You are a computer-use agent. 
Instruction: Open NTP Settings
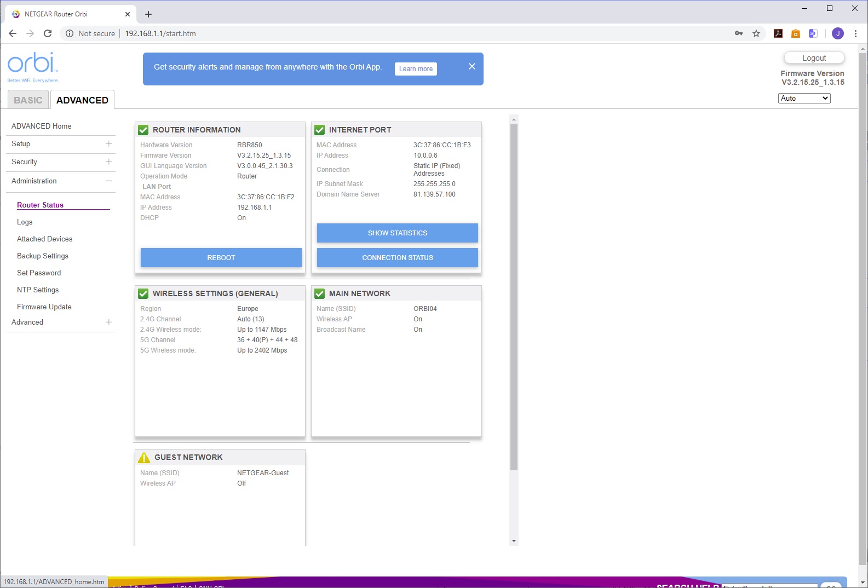pos(38,290)
